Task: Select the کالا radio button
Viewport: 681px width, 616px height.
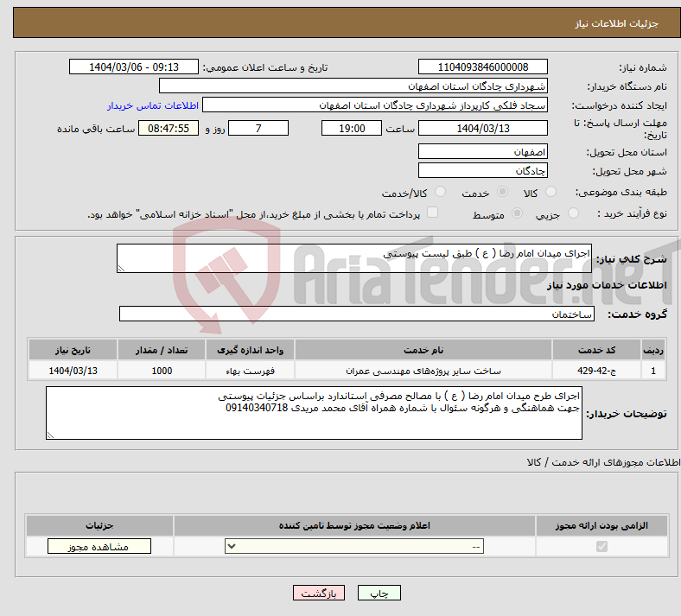Action: pyautogui.click(x=551, y=192)
